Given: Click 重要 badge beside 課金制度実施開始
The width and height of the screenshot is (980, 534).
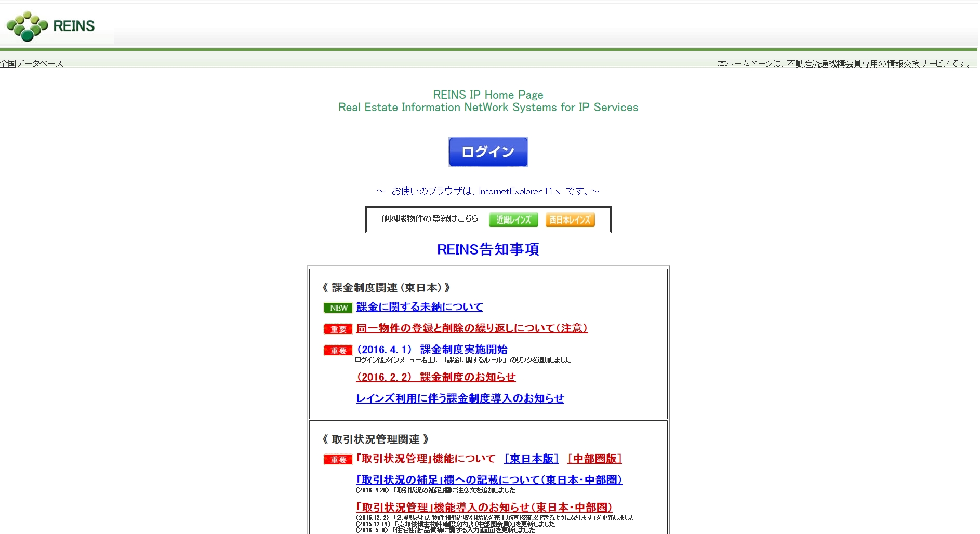Looking at the screenshot, I should tap(338, 351).
